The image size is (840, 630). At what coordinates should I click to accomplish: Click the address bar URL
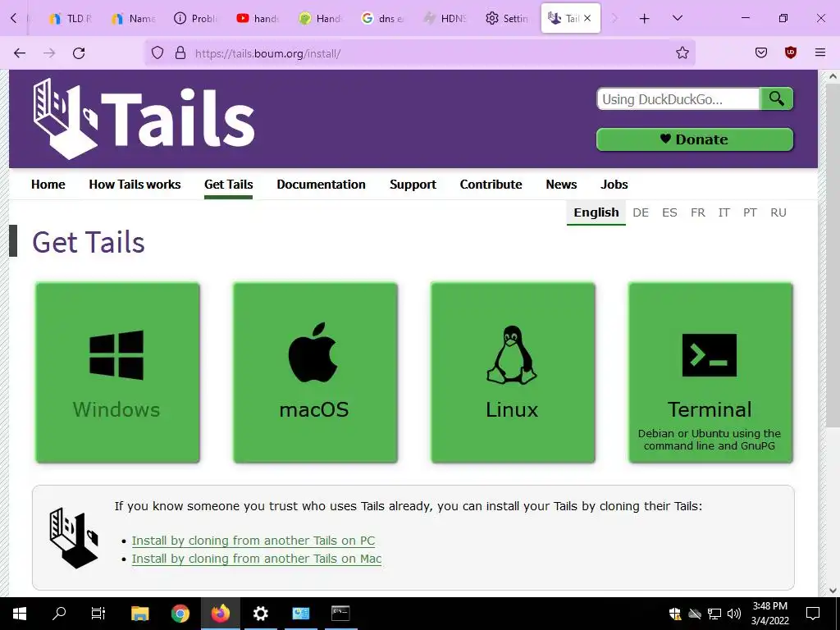(x=268, y=53)
